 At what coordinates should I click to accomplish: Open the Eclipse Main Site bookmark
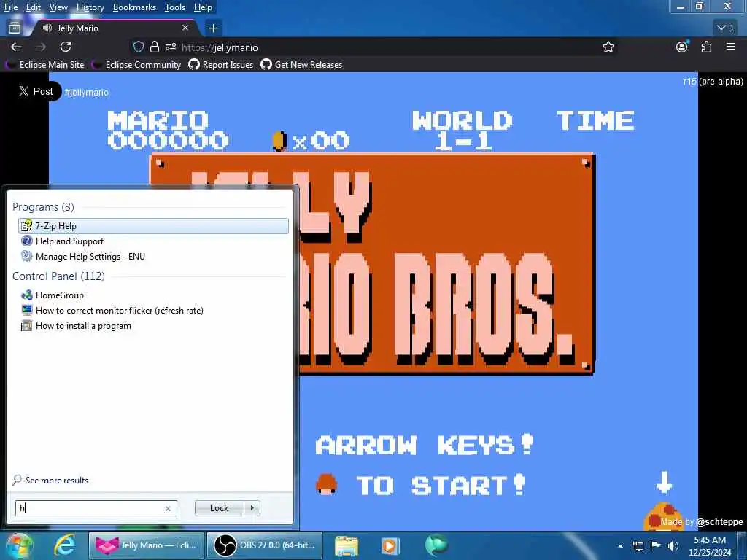(x=46, y=65)
